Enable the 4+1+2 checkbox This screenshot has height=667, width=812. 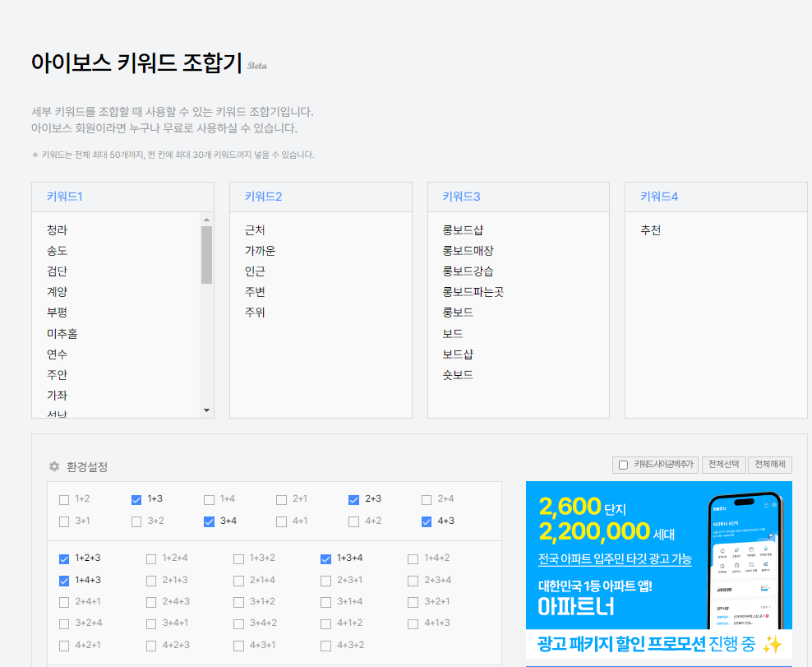(x=325, y=624)
